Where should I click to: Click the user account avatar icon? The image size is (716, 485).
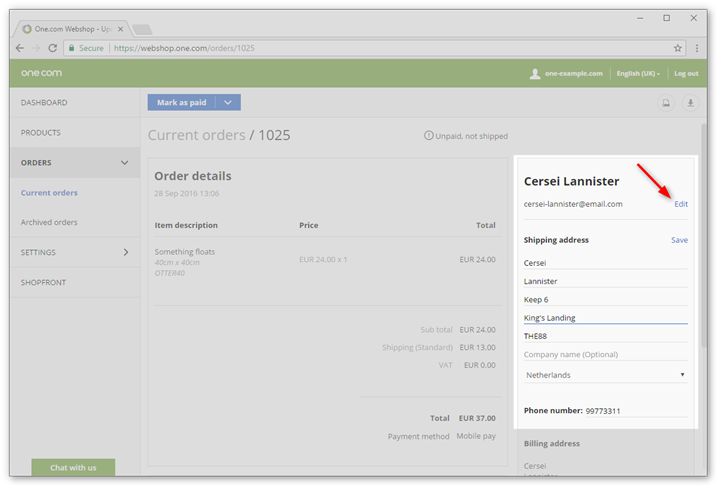tap(535, 74)
